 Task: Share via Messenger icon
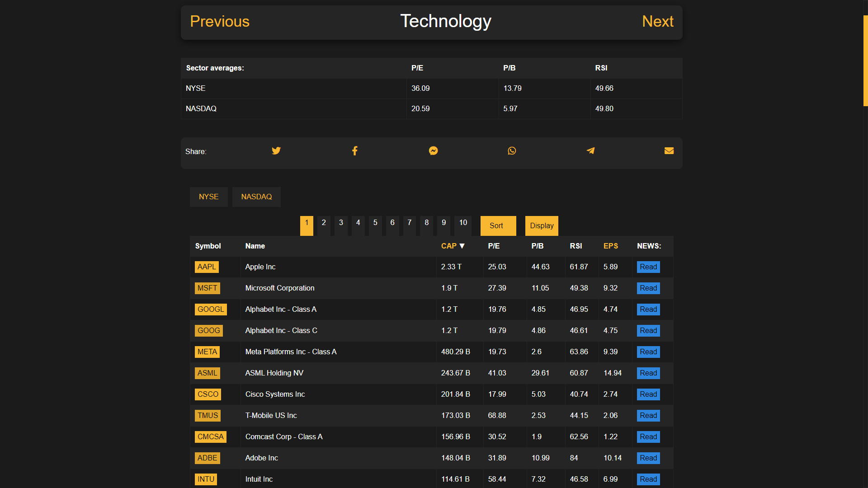pyautogui.click(x=433, y=151)
